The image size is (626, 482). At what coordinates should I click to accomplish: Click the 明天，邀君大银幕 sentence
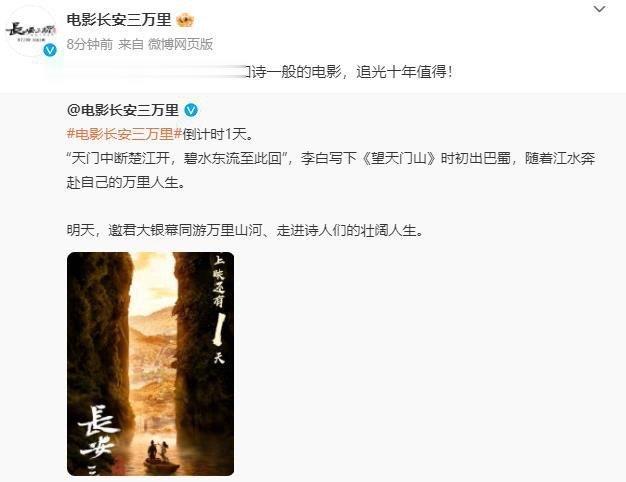click(x=245, y=230)
